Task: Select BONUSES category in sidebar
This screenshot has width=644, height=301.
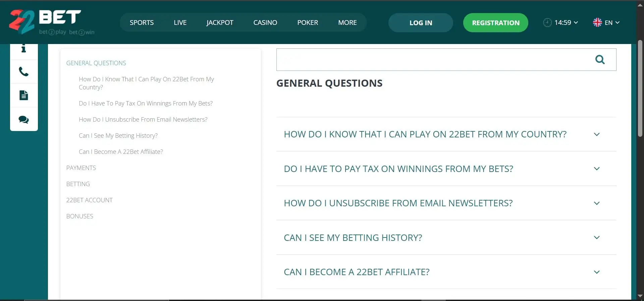Action: 80,216
